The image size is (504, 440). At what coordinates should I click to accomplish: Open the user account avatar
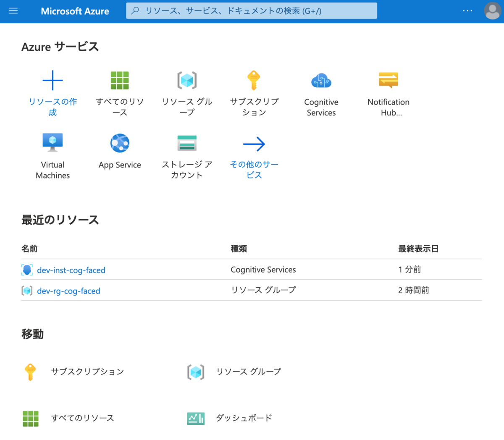tap(492, 11)
